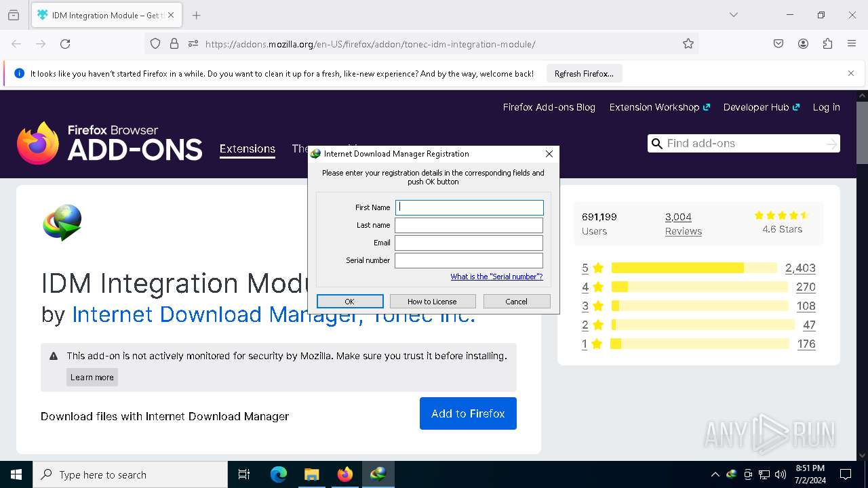Dismiss the welcome-back notification bar
Screen dimensions: 868x488
pyautogui.click(x=851, y=73)
